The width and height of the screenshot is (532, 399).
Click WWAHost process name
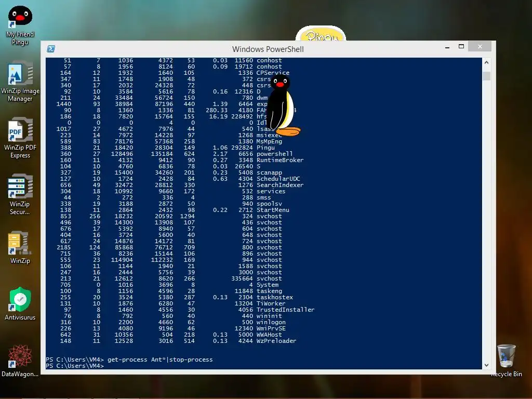click(x=269, y=335)
